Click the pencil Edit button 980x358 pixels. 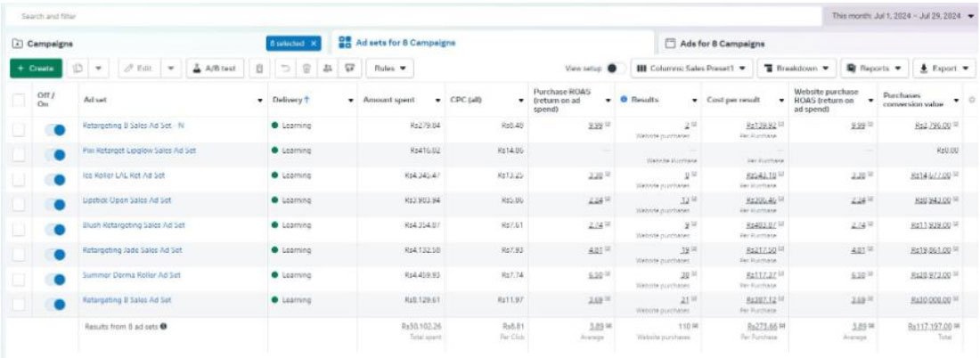pyautogui.click(x=139, y=68)
